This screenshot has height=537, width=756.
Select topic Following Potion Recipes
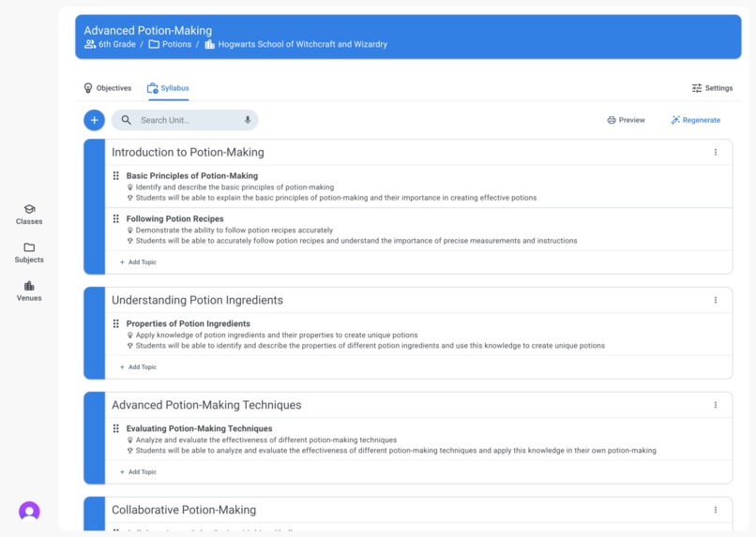tap(174, 218)
